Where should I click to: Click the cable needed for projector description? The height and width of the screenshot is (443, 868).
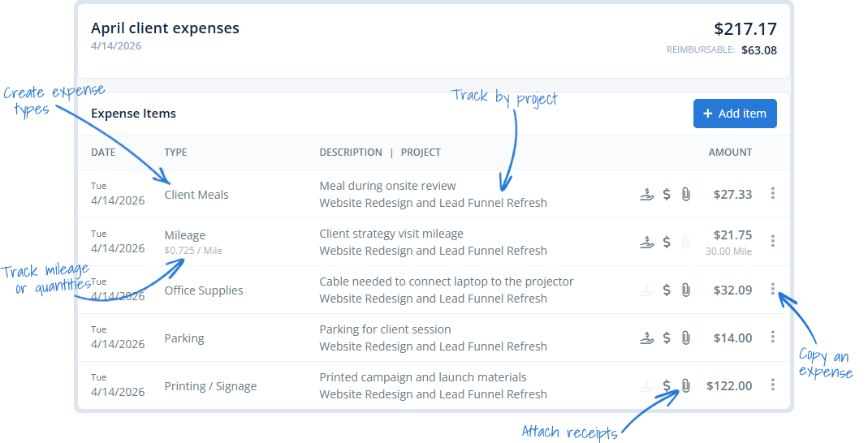[x=446, y=282]
